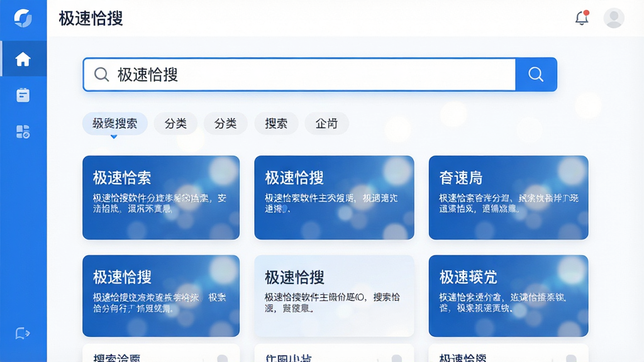Open the top-right card titled 速
The image size is (644, 362).
click(x=508, y=197)
